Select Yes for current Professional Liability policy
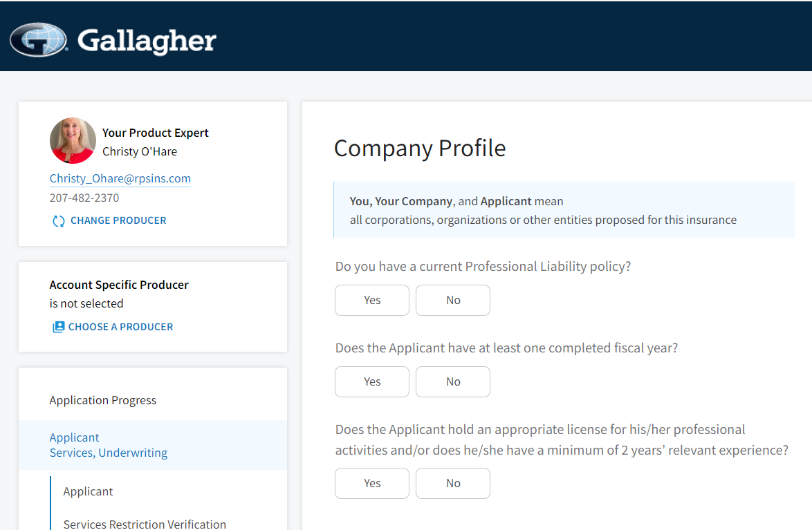 pyautogui.click(x=372, y=300)
